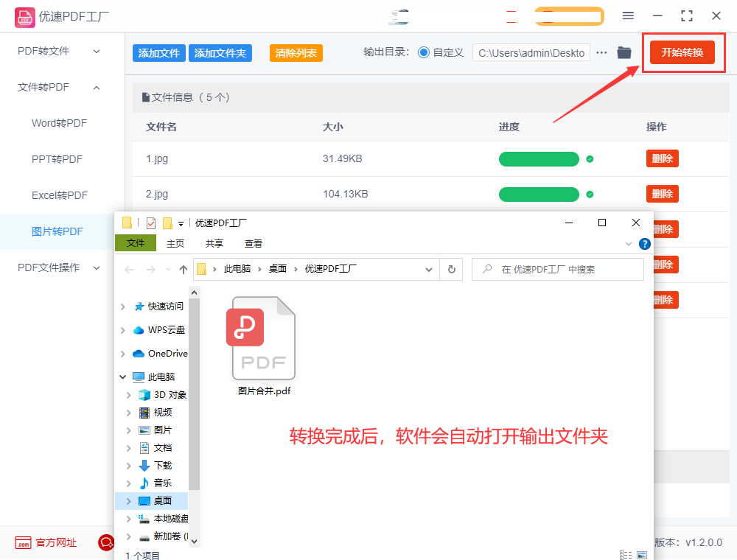Open the output folder icon
The width and height of the screenshot is (737, 560).
coord(624,52)
